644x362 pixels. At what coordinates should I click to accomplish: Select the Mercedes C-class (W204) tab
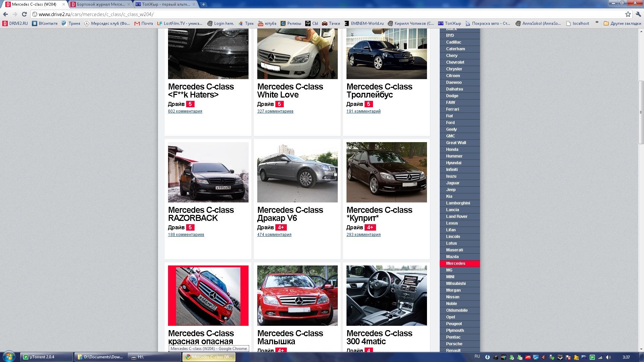(x=35, y=4)
